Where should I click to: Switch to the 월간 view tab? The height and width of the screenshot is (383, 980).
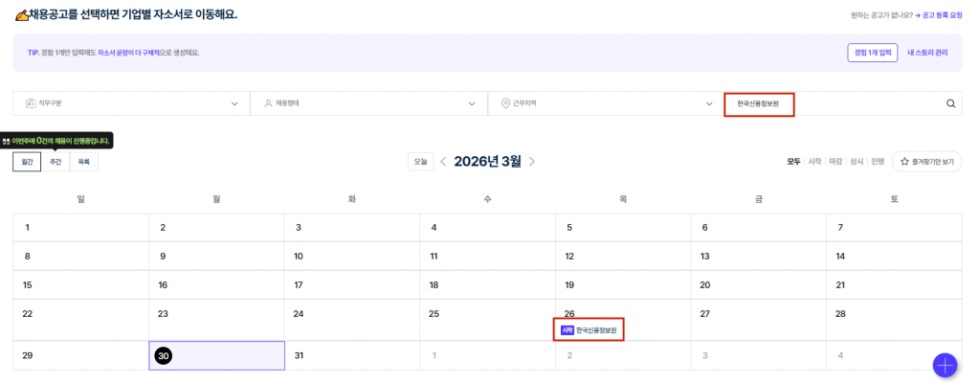tap(27, 162)
